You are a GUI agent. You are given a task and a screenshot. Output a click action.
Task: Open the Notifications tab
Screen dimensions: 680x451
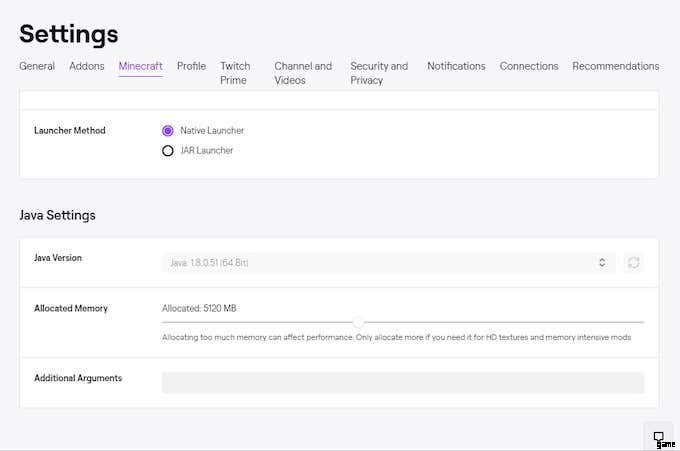point(456,66)
